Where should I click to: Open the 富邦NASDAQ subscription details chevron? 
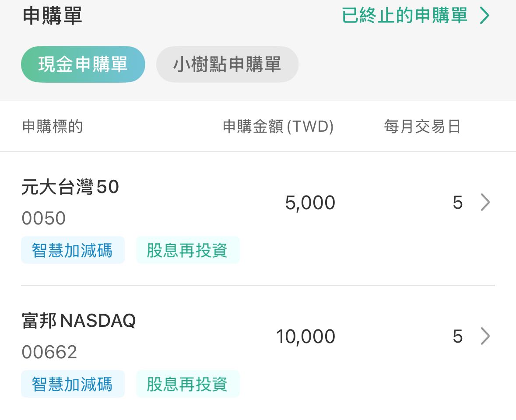tap(485, 336)
